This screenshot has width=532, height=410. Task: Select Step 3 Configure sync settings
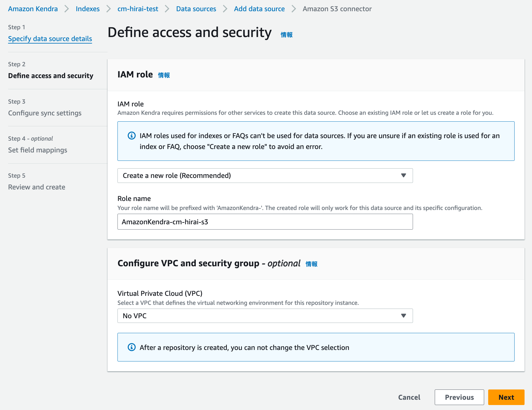coord(44,113)
